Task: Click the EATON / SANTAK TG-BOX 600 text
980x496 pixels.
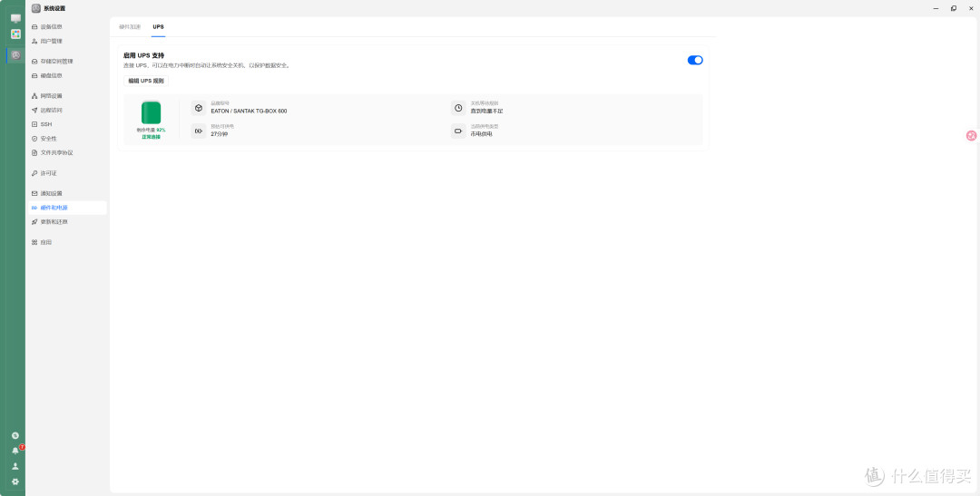Action: tap(249, 112)
